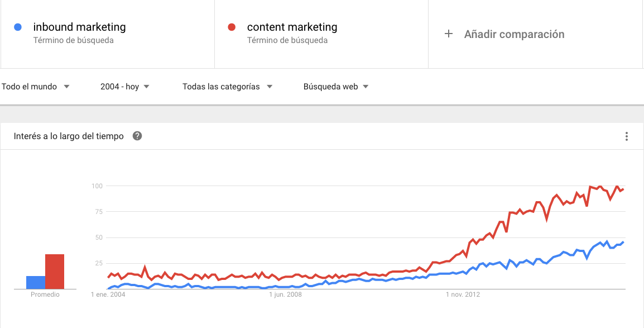This screenshot has width=644, height=328.
Task: Click the 100 value on chart axis
Action: 98,186
